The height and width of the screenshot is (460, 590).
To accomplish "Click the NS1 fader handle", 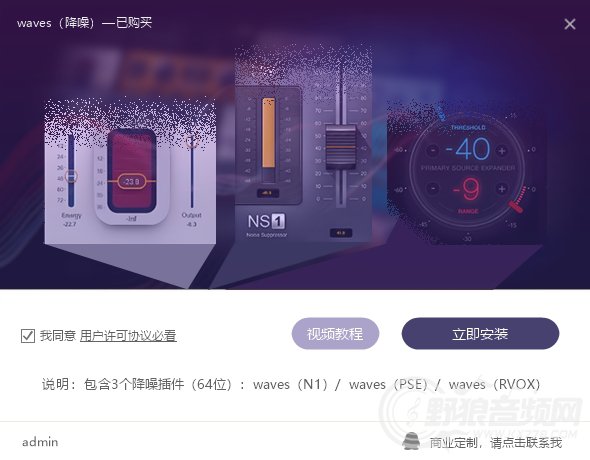I will (x=341, y=147).
